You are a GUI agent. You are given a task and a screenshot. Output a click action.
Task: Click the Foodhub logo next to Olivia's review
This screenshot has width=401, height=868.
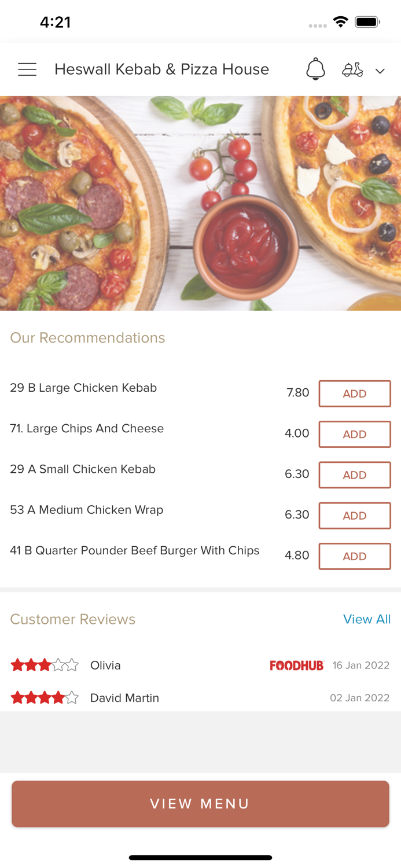coord(297,665)
